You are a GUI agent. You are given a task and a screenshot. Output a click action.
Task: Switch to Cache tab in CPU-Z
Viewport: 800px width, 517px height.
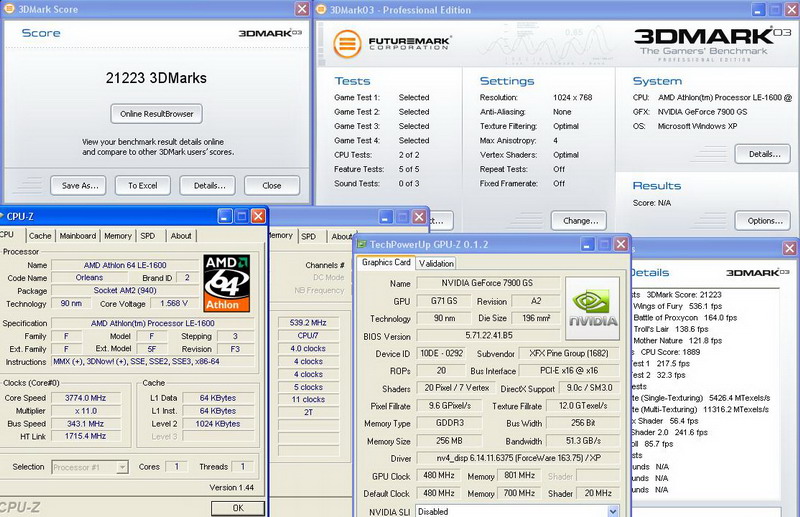click(x=40, y=236)
